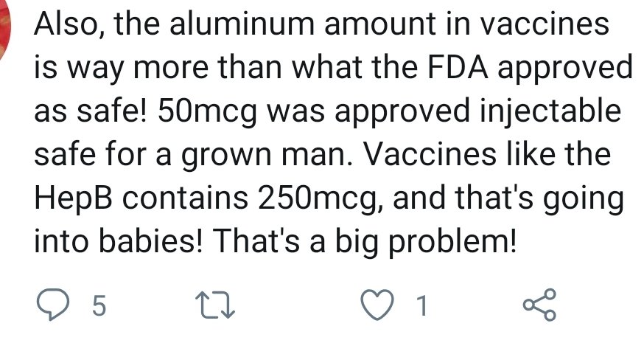The height and width of the screenshot is (357, 644).
Task: Click the phrase "That's a big problem!"
Action: coord(355,242)
